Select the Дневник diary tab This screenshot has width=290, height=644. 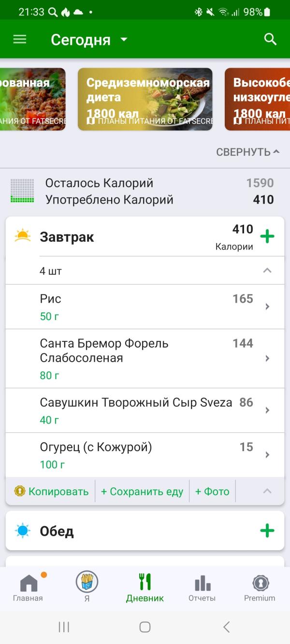click(x=145, y=587)
